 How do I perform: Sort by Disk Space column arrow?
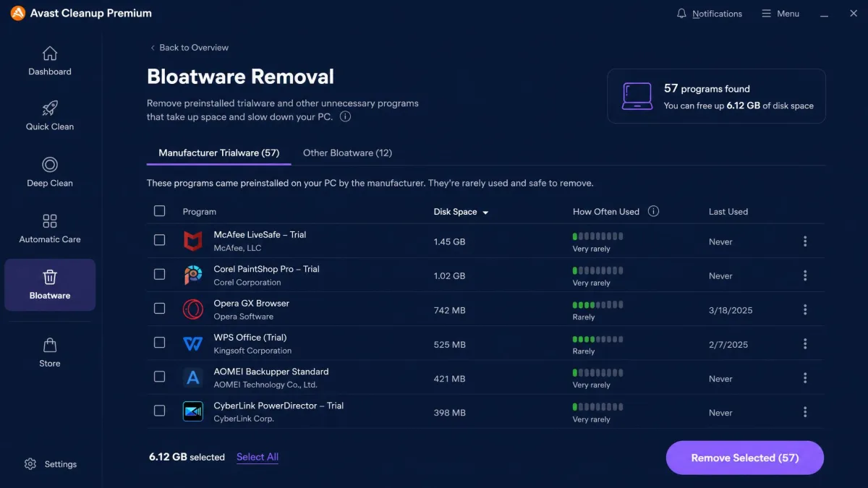[485, 213]
